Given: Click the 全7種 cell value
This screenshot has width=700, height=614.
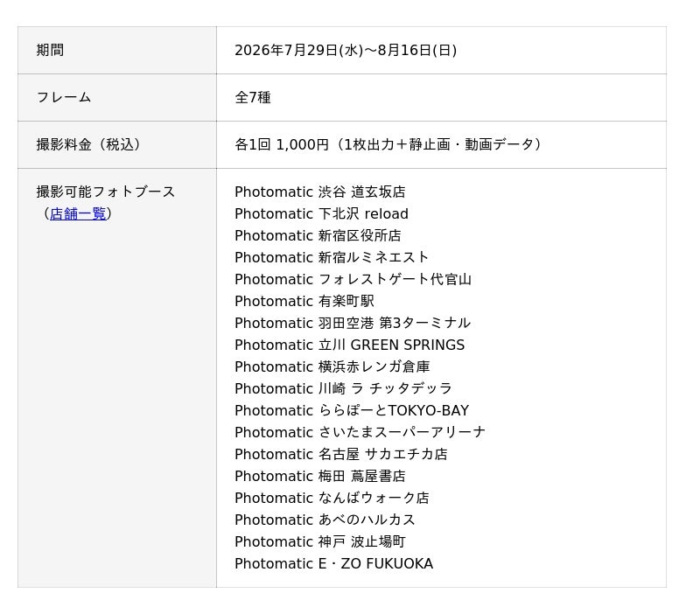Looking at the screenshot, I should click(253, 97).
